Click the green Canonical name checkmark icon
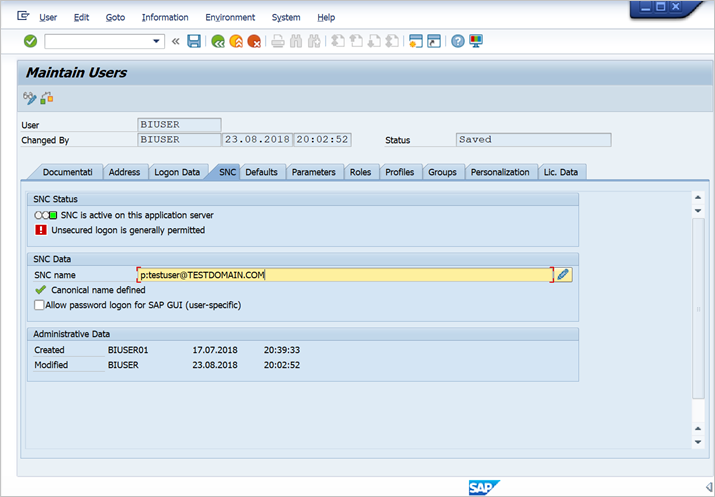This screenshot has width=715, height=497. click(x=41, y=290)
